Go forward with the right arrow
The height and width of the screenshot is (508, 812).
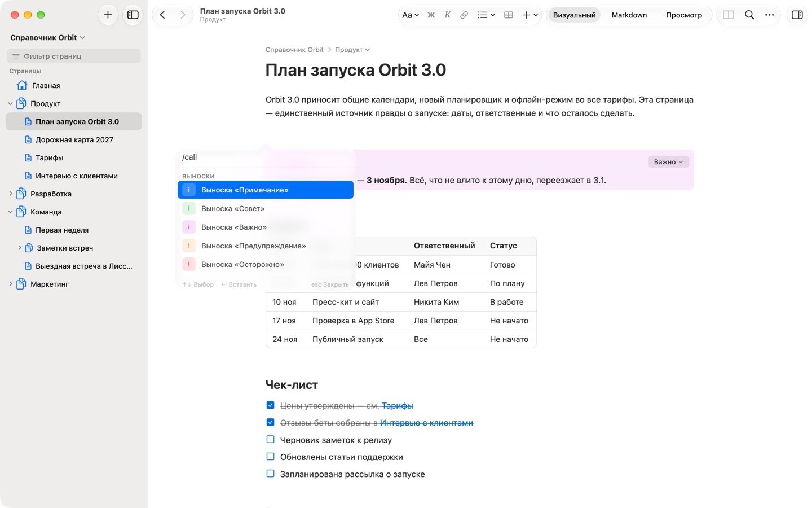183,15
